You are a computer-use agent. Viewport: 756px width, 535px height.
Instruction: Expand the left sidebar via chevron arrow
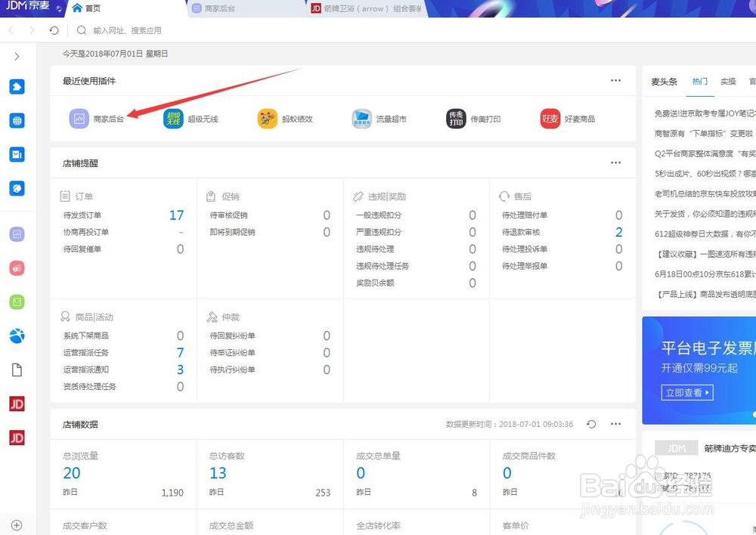(17, 55)
